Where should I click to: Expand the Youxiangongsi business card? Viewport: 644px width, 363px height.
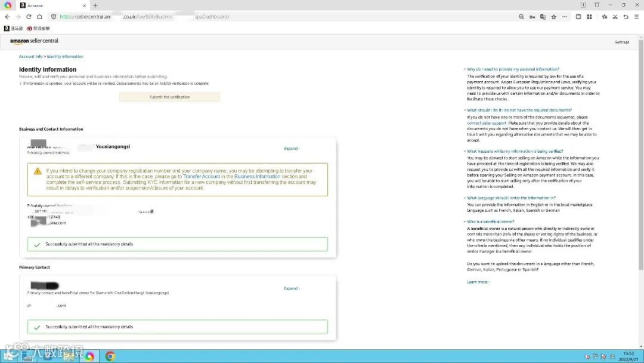click(x=292, y=149)
